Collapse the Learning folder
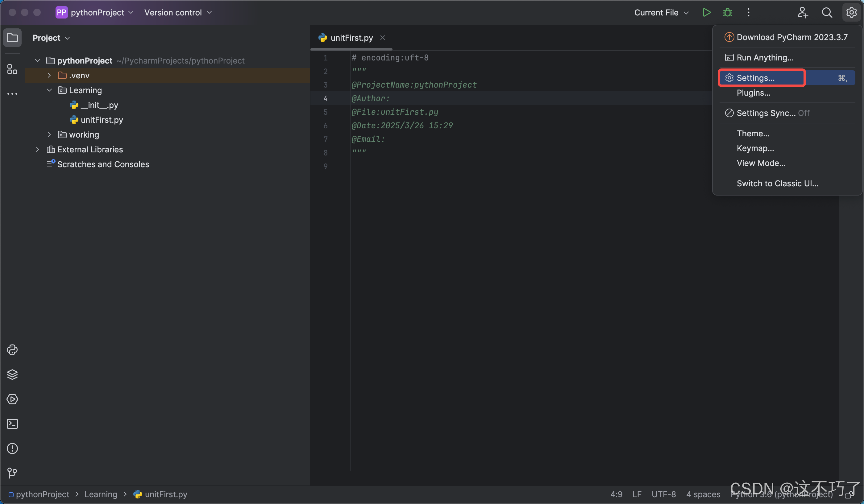Screen dimensions: 864x504 coord(49,90)
